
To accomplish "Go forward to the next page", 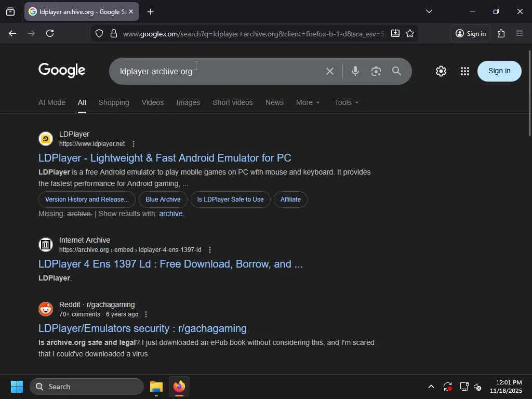I will click(31, 33).
